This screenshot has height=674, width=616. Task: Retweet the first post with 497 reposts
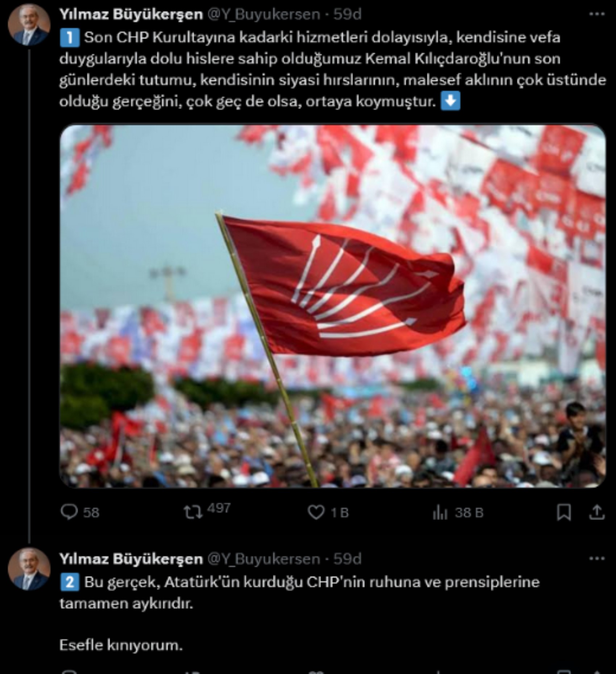click(x=207, y=511)
